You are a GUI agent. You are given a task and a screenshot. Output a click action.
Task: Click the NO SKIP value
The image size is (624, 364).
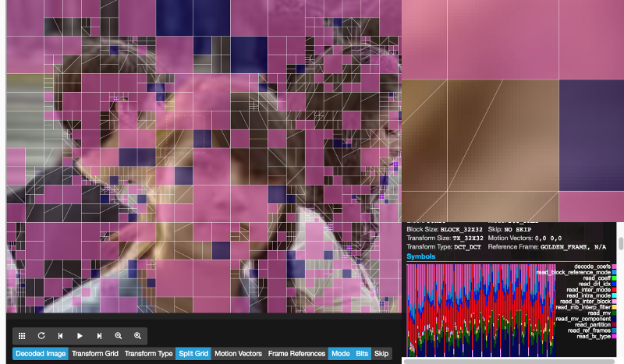pyautogui.click(x=518, y=229)
